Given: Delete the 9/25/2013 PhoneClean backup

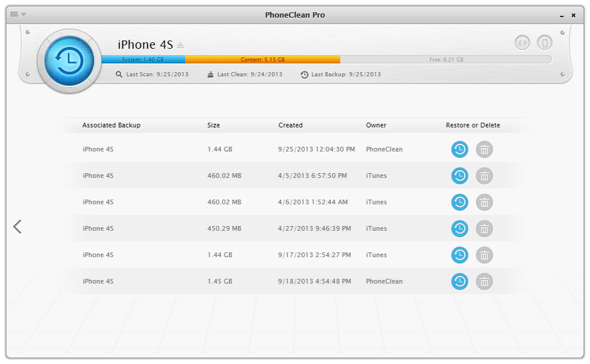Looking at the screenshot, I should tap(484, 149).
